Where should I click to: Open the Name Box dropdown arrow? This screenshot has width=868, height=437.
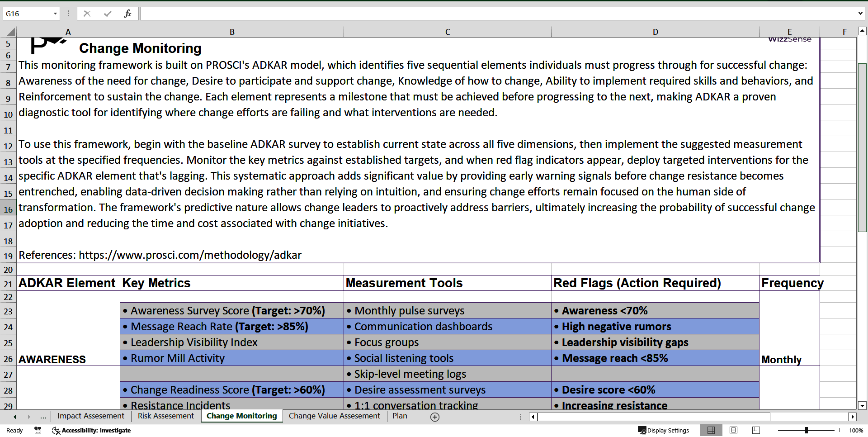55,14
